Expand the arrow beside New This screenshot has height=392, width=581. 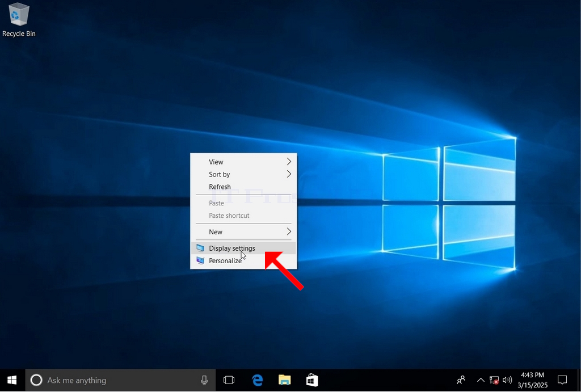coord(289,231)
